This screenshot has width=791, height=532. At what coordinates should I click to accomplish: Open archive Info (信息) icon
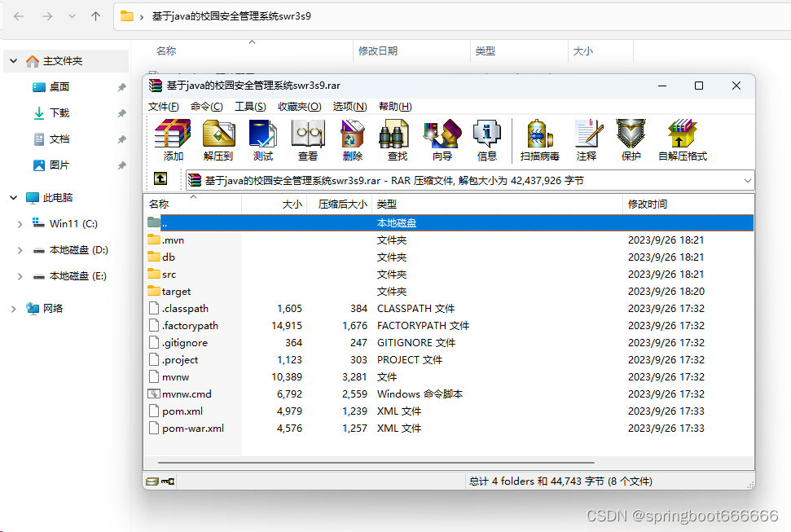tap(487, 140)
